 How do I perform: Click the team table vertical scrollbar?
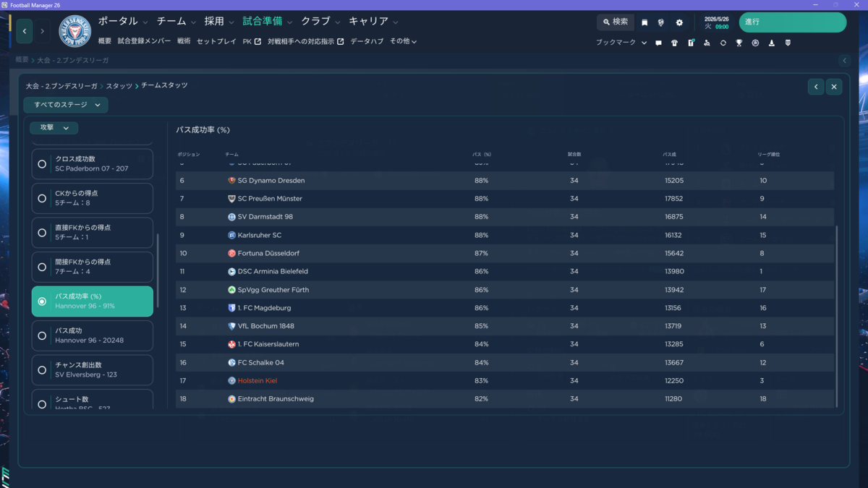[x=836, y=316]
